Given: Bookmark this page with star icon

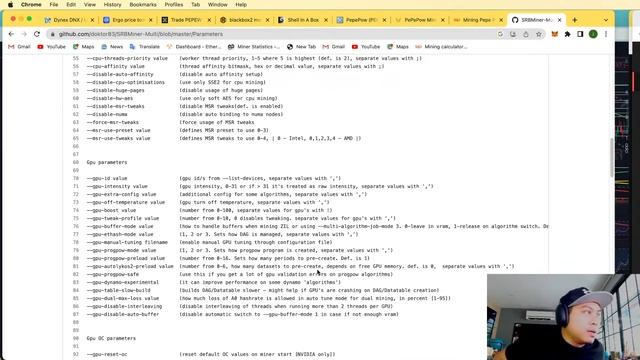Looking at the screenshot, I should (x=539, y=34).
